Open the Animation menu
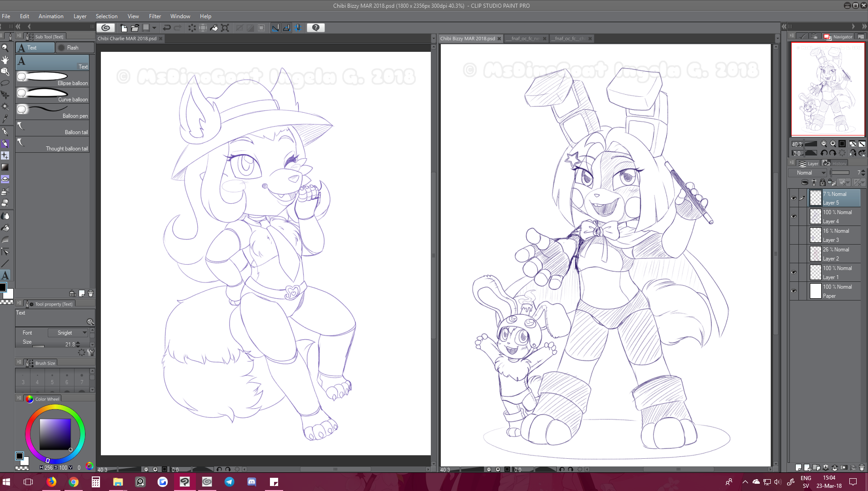Image resolution: width=868 pixels, height=491 pixels. [51, 16]
